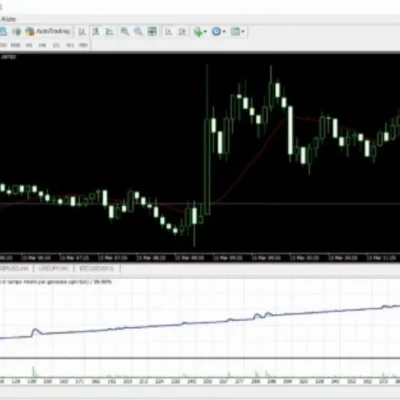Switch chart to bar chart type
Screen dimensions: 400x400
(x=82, y=32)
